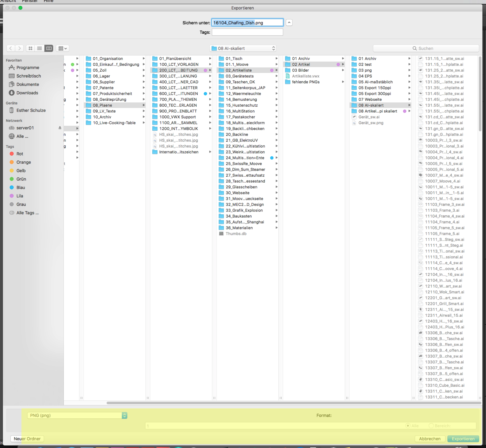Switch to icon view mode
The height and width of the screenshot is (448, 486).
click(x=30, y=48)
